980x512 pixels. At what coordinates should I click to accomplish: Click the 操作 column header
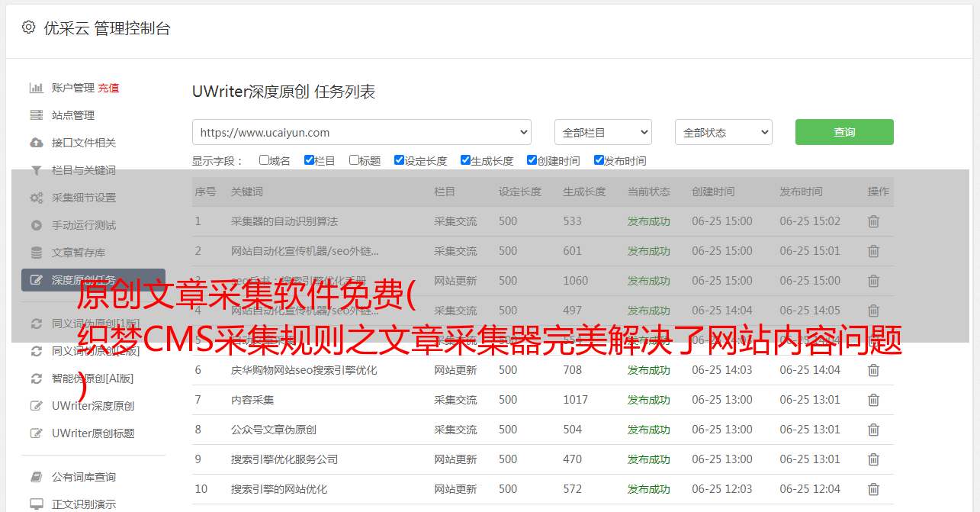point(879,192)
